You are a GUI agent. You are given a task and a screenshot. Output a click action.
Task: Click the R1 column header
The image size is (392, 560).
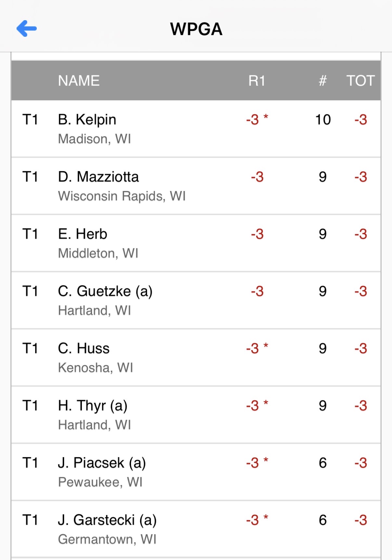coord(257,81)
